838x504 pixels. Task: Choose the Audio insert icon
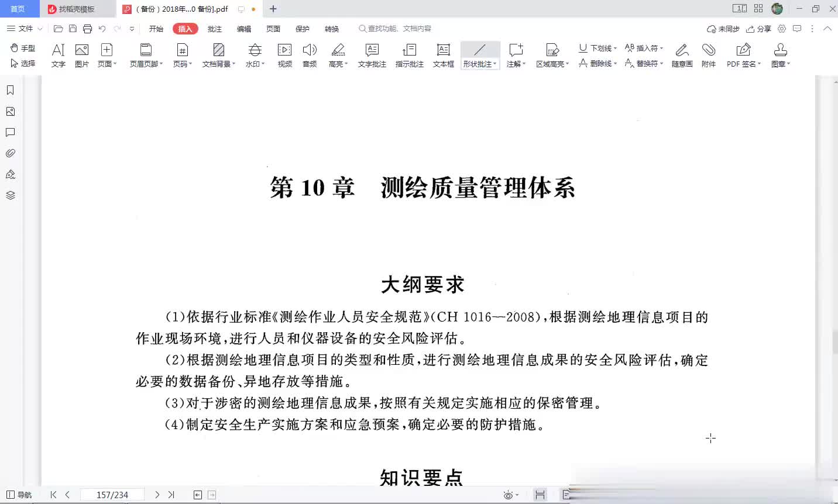click(310, 56)
